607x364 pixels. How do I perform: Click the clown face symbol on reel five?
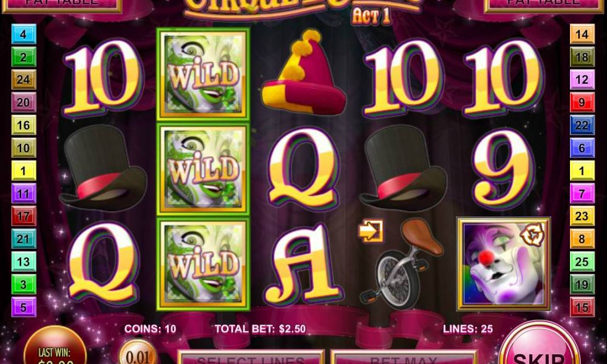[x=503, y=264]
